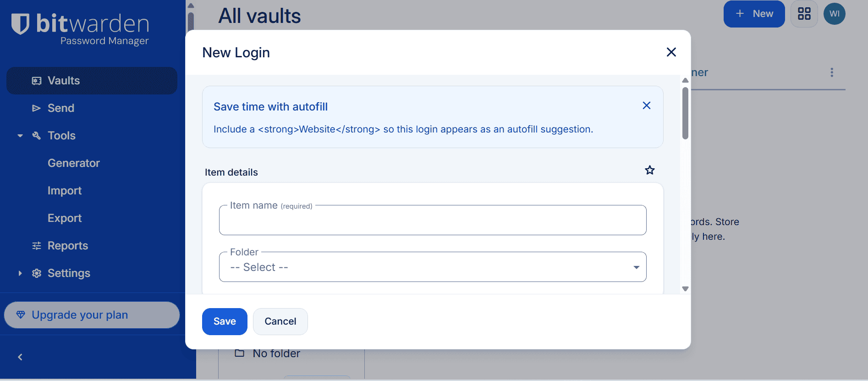Click the Settings gear icon

[37, 273]
